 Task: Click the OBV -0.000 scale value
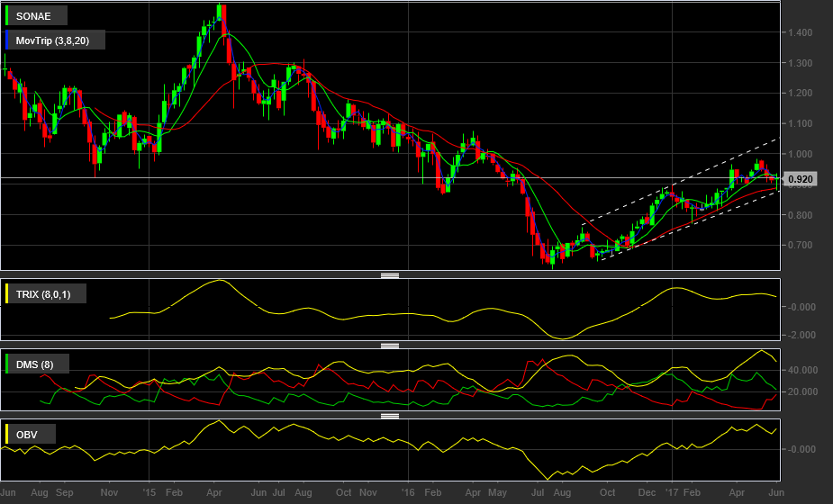(800, 449)
